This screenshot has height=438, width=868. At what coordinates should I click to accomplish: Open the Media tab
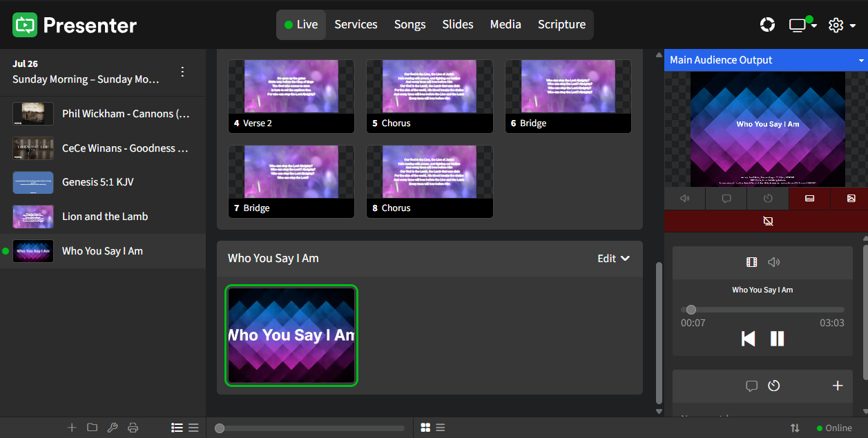click(505, 25)
